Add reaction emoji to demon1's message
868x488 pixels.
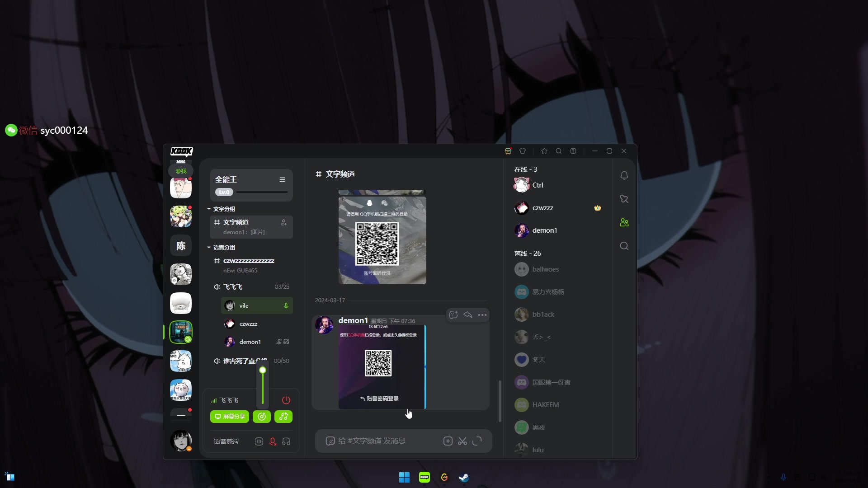click(x=453, y=315)
